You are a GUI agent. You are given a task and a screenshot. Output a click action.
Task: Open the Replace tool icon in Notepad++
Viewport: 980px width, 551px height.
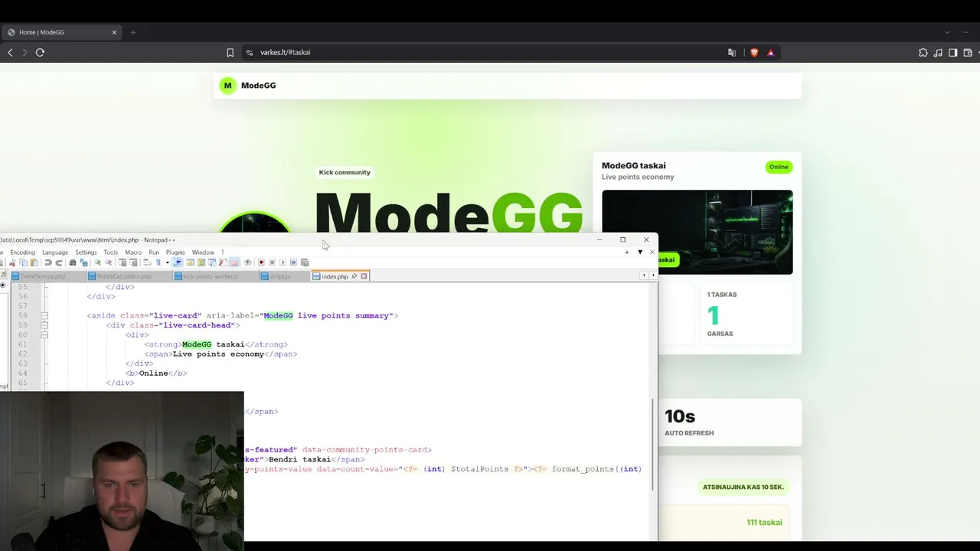pos(83,262)
